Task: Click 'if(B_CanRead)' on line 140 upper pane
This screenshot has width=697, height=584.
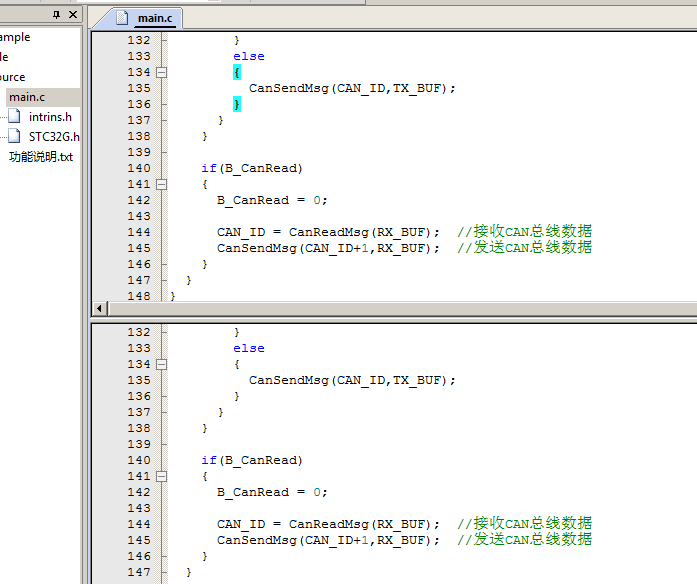Action: [x=252, y=168]
